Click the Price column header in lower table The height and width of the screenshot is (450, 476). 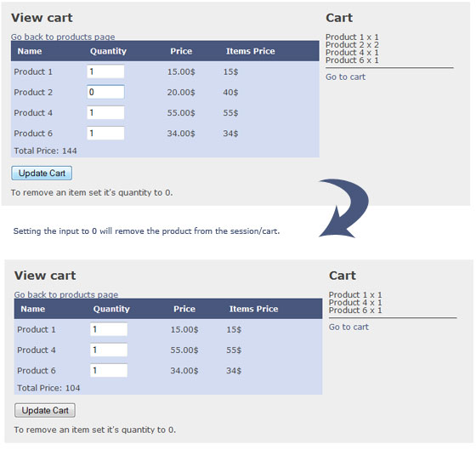pos(184,309)
